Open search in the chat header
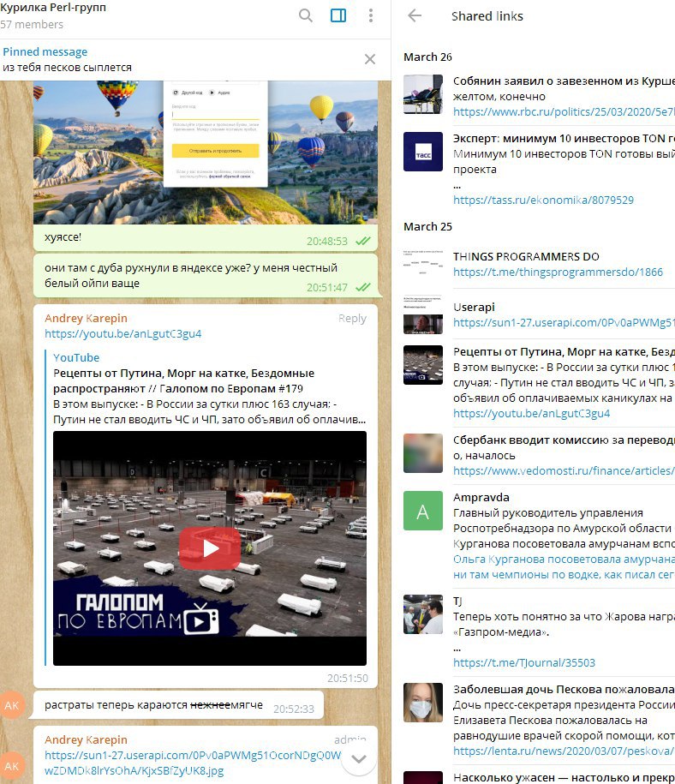The width and height of the screenshot is (675, 784). (x=306, y=15)
